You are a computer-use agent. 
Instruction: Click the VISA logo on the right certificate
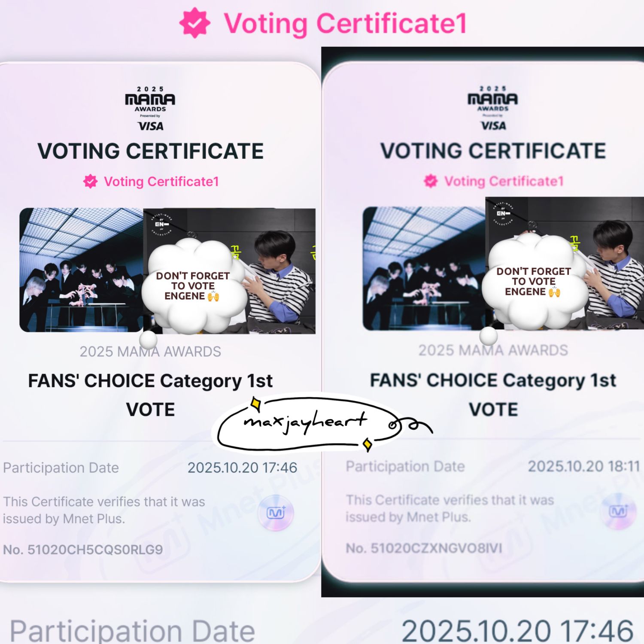click(x=493, y=126)
